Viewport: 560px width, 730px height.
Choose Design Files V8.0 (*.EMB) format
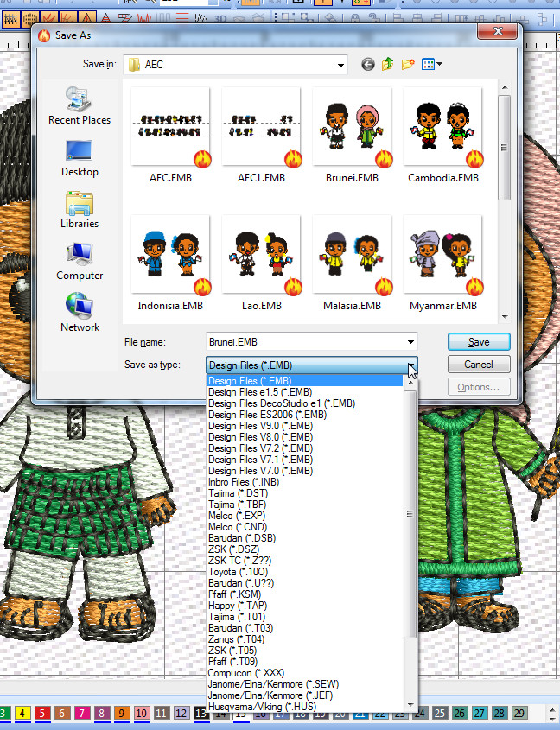(x=305, y=436)
